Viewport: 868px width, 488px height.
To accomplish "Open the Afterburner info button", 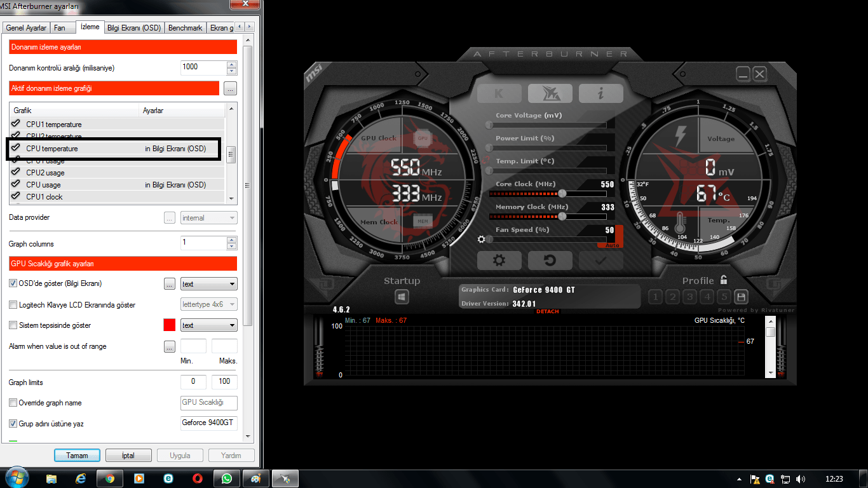I will coord(600,93).
